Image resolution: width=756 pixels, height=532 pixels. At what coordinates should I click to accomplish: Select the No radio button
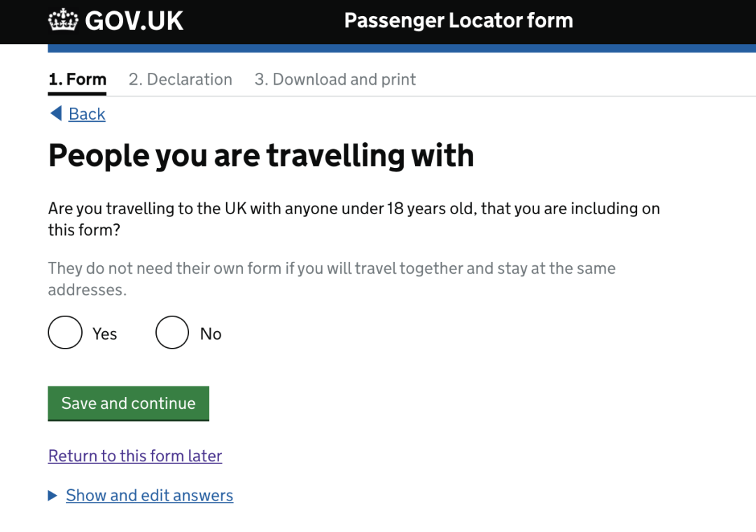point(172,332)
